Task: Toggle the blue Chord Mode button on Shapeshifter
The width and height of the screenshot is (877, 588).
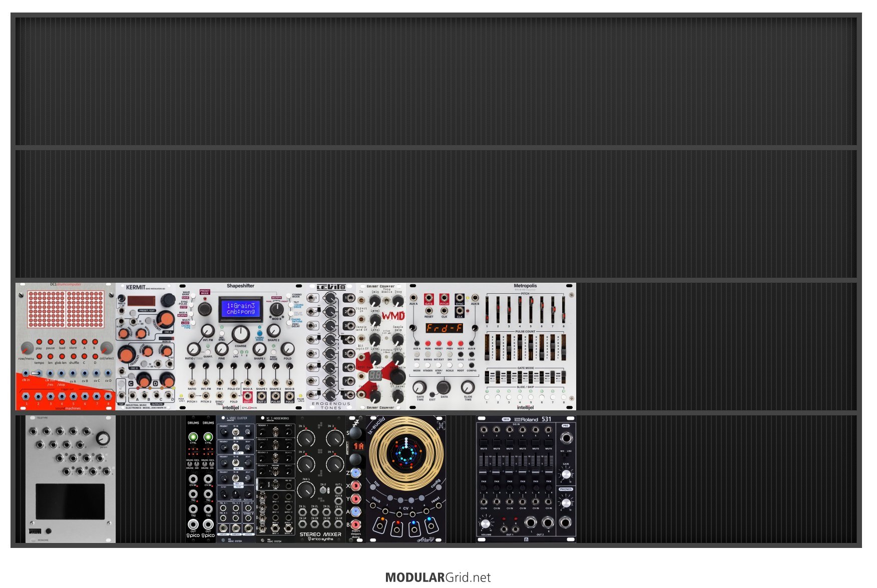Action: 259,333
